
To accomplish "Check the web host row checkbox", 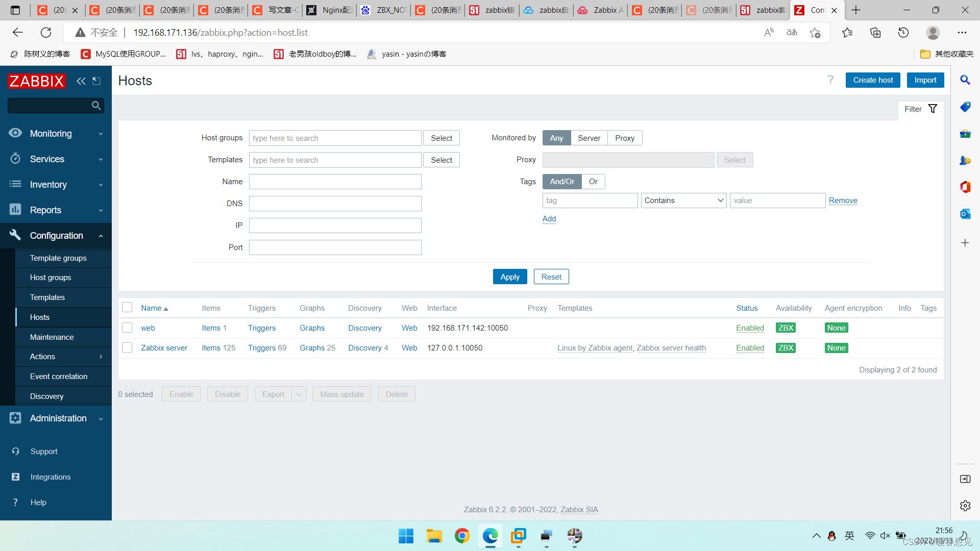I will coord(127,328).
